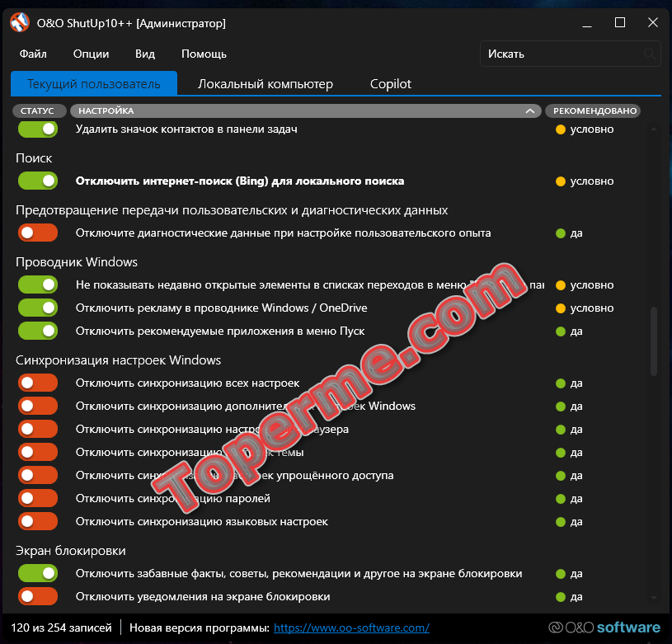Sort by СТАТУС column header
The width and height of the screenshot is (672, 644).
38,111
